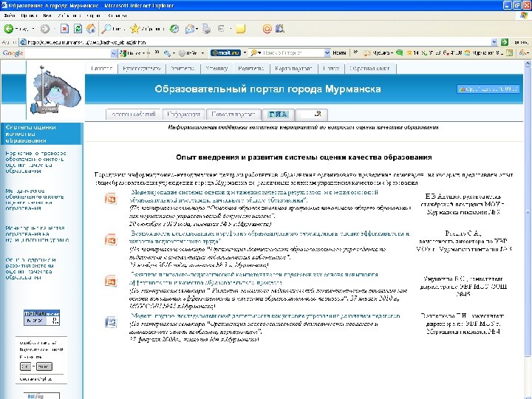Open the Вид menu
The image size is (532, 399).
click(47, 16)
